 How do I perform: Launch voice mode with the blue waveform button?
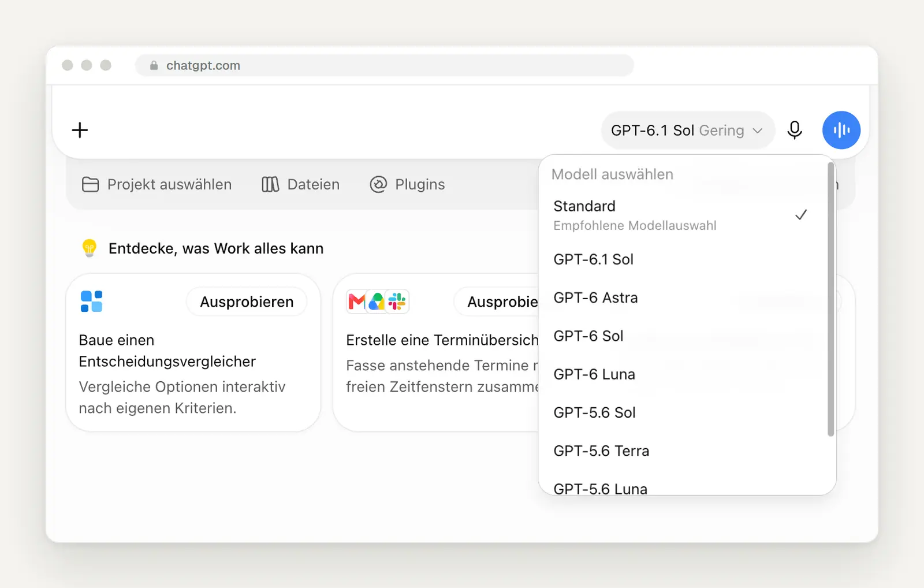pos(841,130)
